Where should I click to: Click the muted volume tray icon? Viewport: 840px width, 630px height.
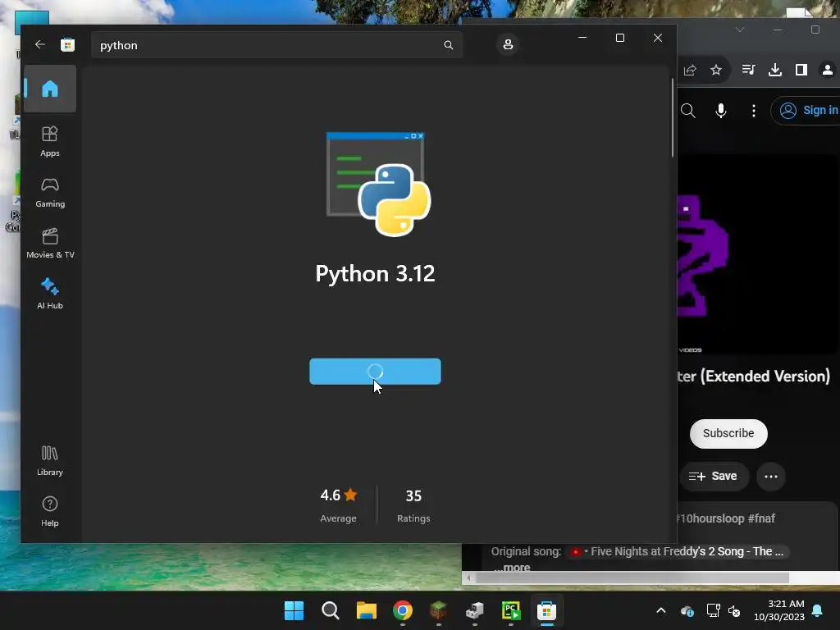tap(734, 610)
